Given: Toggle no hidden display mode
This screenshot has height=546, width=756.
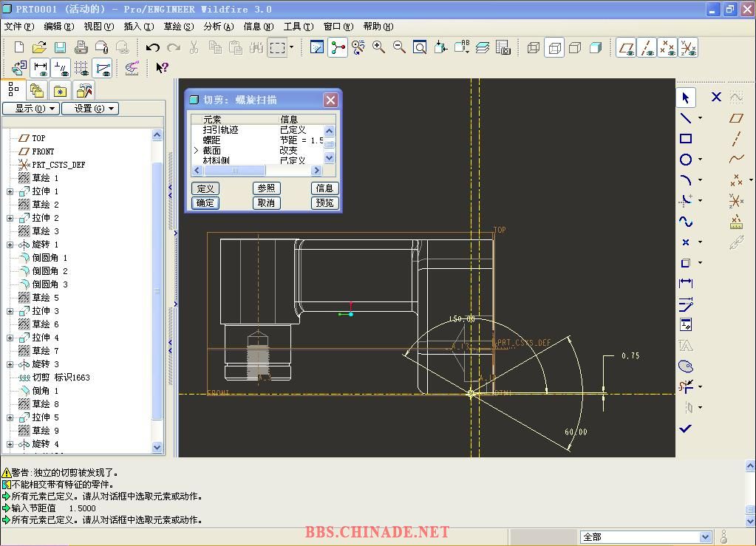Looking at the screenshot, I should (575, 47).
